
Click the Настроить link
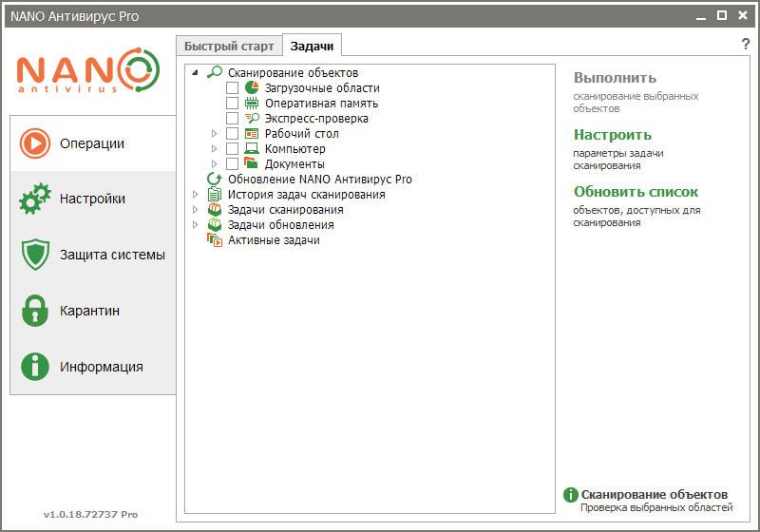[x=613, y=135]
